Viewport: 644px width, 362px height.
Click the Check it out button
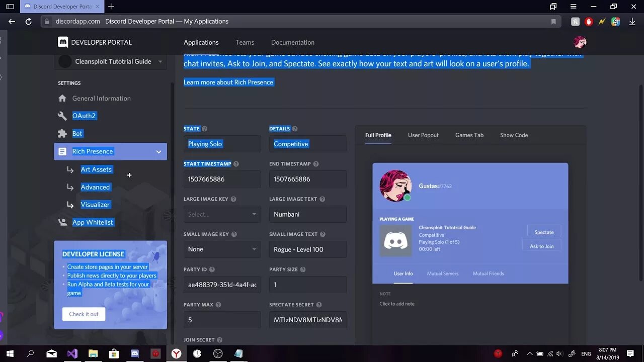coord(84,314)
